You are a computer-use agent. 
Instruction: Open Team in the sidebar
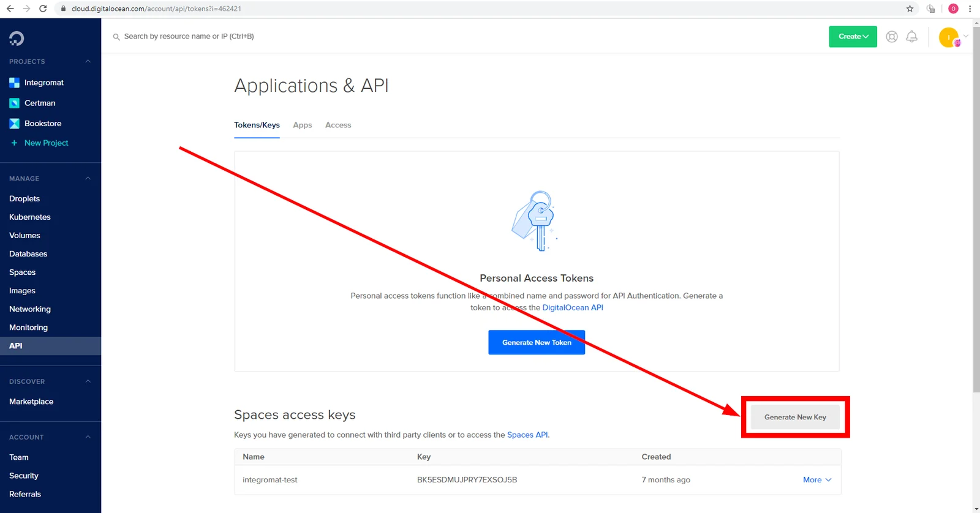[x=19, y=457]
